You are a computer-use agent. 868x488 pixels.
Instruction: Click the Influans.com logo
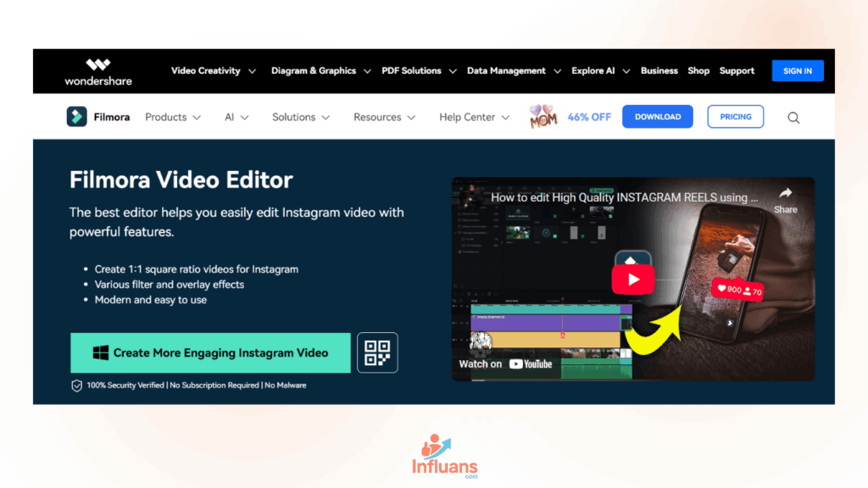point(444,457)
